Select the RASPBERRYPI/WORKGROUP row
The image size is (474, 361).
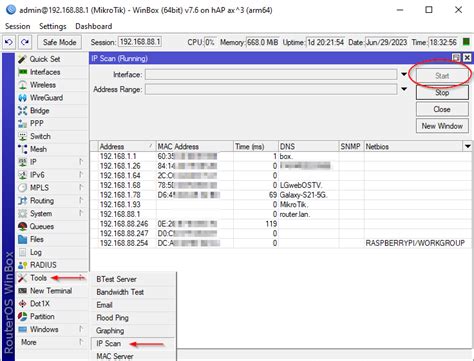coord(281,243)
